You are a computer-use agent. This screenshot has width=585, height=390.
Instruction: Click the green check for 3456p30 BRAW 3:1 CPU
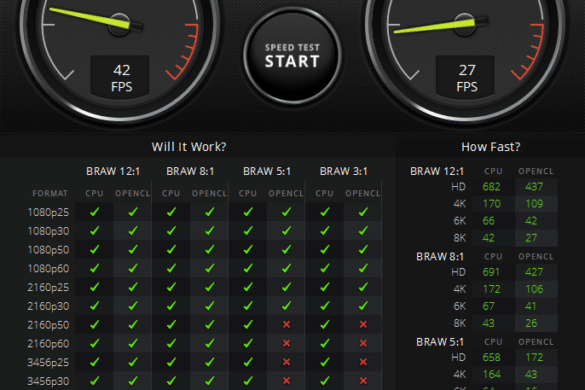click(325, 381)
